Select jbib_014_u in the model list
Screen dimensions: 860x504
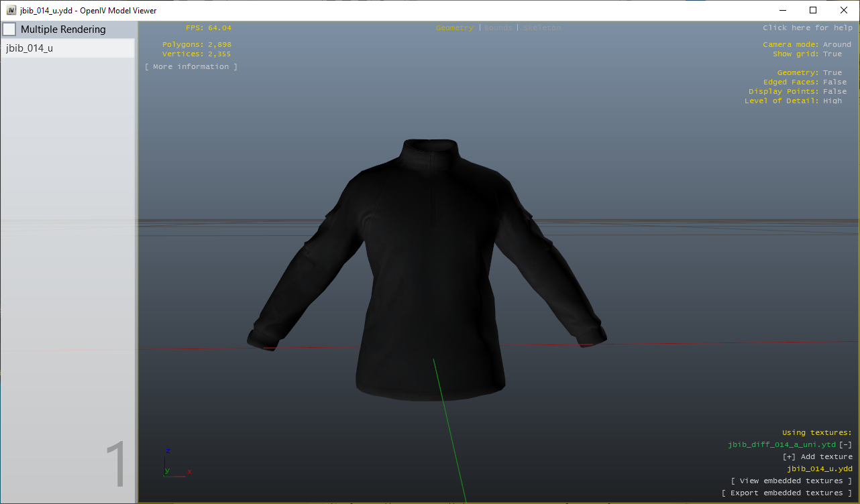(30, 48)
